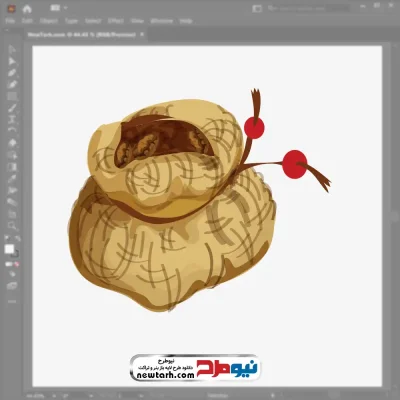Open the Edit menu
The width and height of the screenshot is (400, 400).
27,21
